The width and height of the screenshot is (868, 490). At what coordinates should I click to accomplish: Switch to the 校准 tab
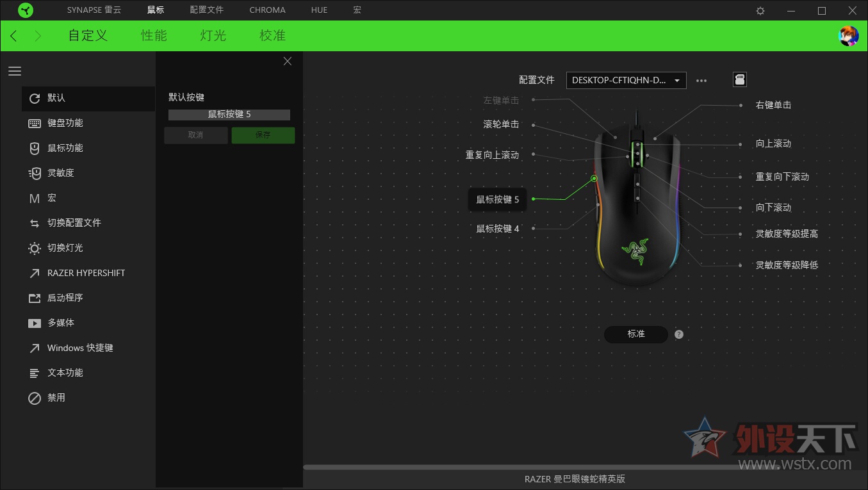pyautogui.click(x=272, y=36)
